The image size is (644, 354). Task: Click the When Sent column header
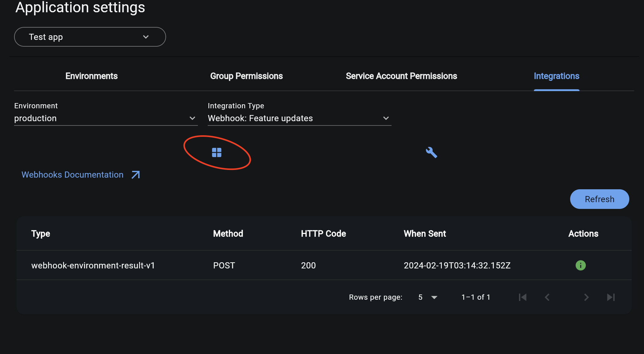coord(425,233)
